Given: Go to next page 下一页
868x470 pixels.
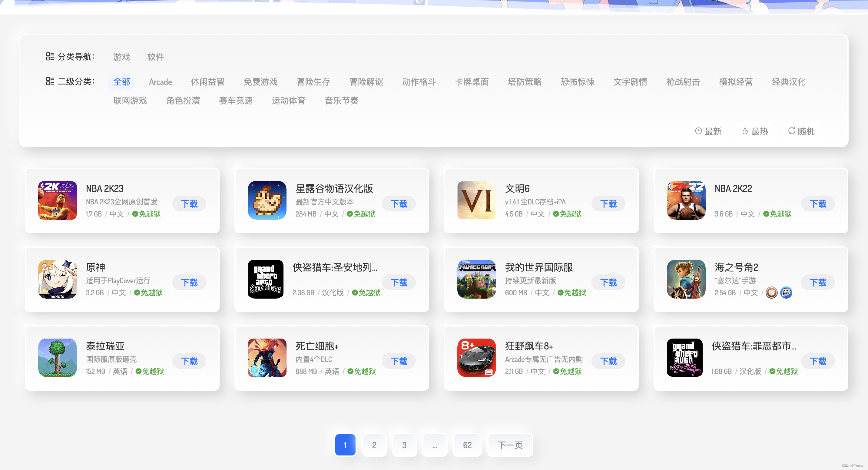Looking at the screenshot, I should (x=510, y=445).
